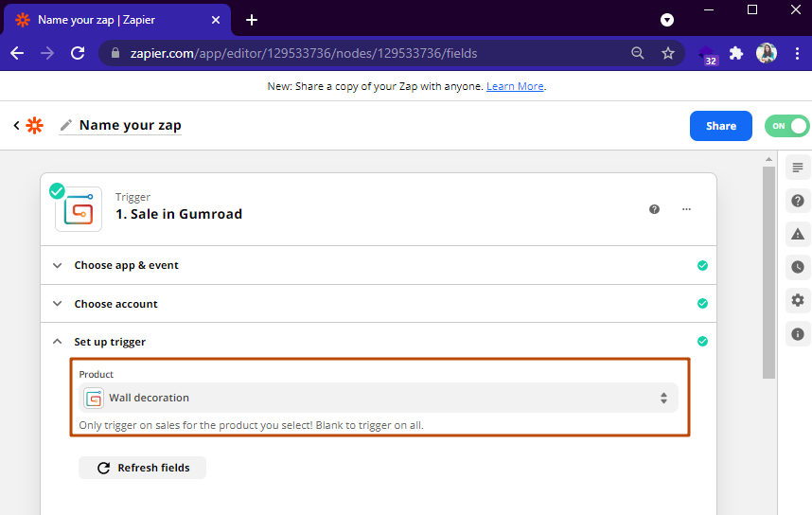Toggle the Zap ON switch off

[786, 126]
